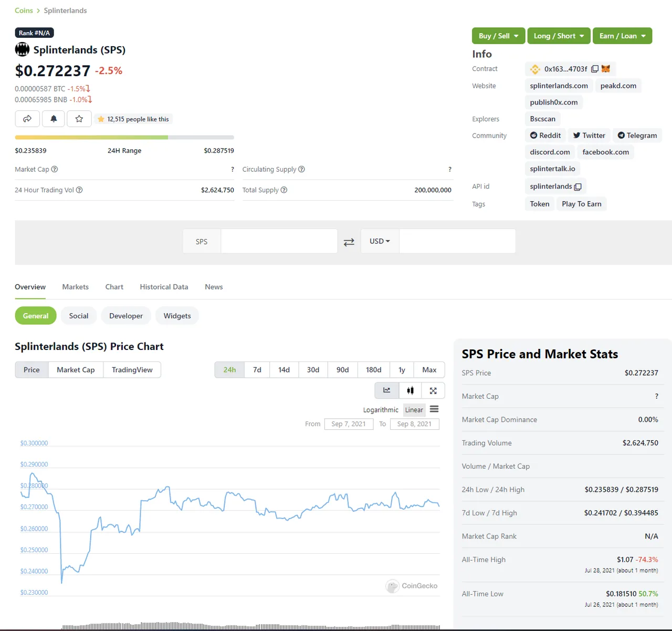Image resolution: width=672 pixels, height=631 pixels.
Task: Click the bell price alert icon
Action: 54,119
